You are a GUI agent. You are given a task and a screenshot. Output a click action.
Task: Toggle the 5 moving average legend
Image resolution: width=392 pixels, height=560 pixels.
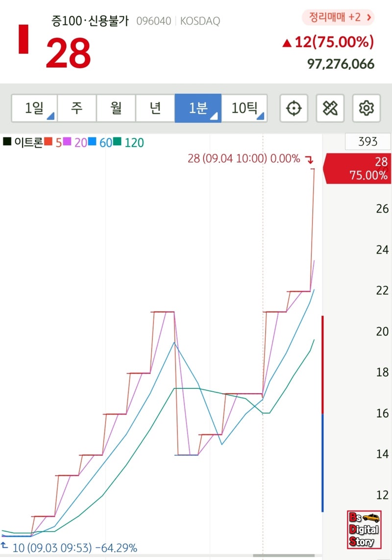[53, 143]
